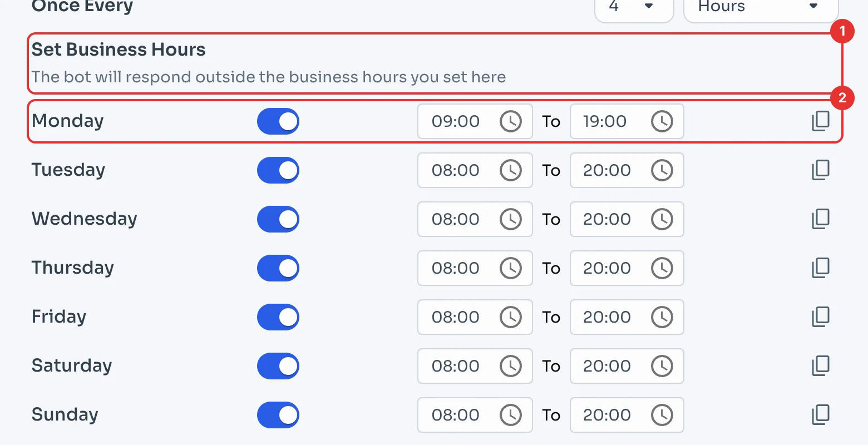Disable the Thursday business hours toggle
868x445 pixels.
point(278,268)
